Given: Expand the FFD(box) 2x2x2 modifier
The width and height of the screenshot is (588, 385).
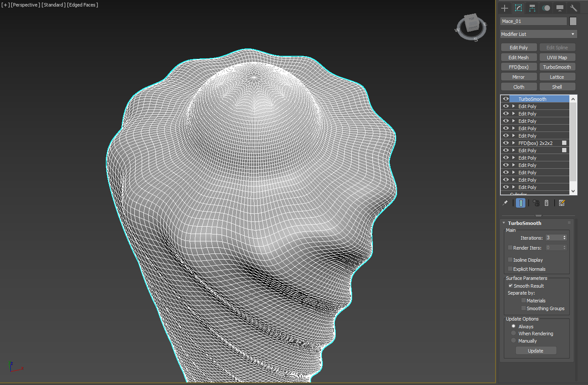Looking at the screenshot, I should point(514,143).
